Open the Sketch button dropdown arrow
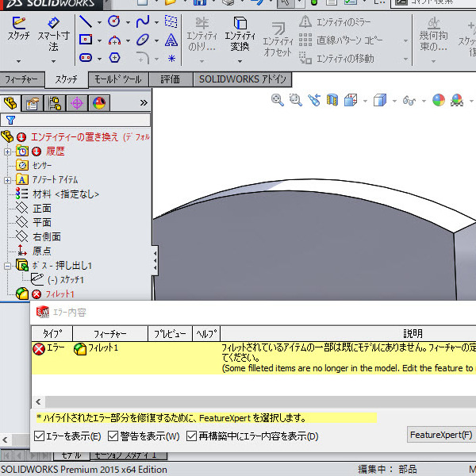The height and width of the screenshot is (476, 476). [18, 61]
